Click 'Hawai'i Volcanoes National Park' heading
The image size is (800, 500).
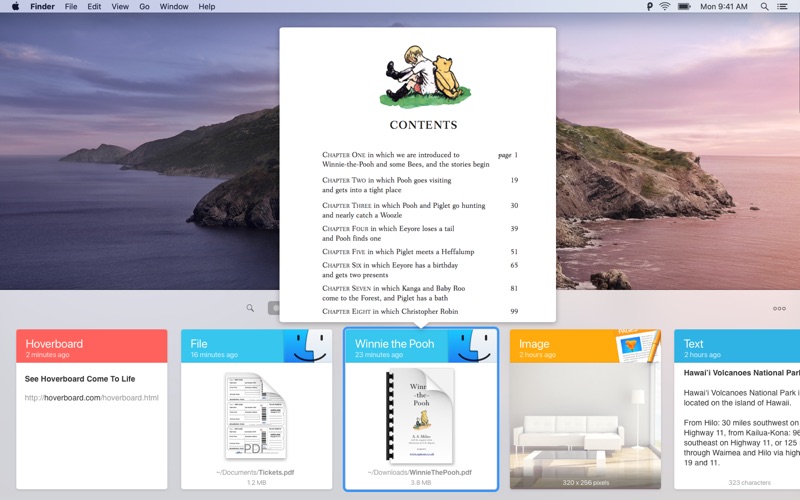click(x=742, y=372)
